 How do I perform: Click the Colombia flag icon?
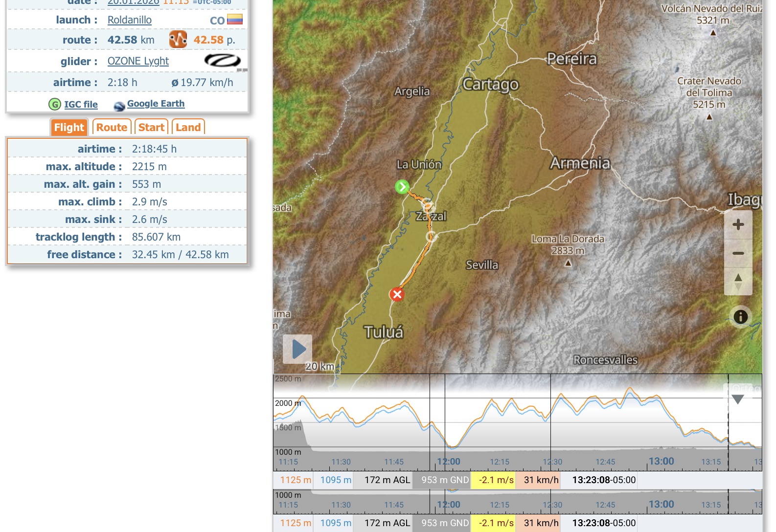235,20
